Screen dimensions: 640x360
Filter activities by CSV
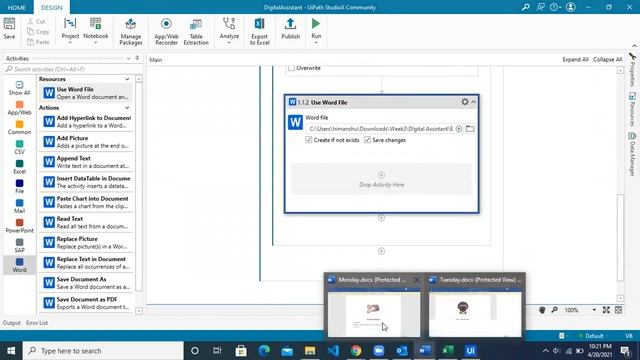click(x=19, y=147)
